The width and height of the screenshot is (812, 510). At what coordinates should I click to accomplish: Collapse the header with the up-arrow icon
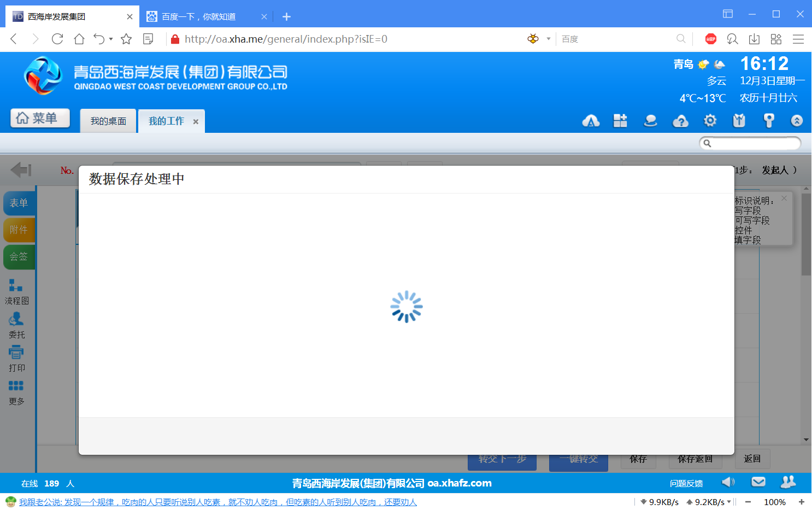pyautogui.click(x=797, y=121)
